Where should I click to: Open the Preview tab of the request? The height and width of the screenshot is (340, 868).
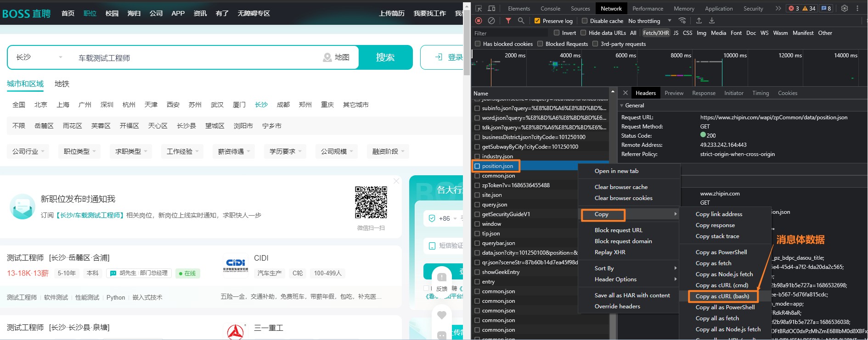pos(674,93)
